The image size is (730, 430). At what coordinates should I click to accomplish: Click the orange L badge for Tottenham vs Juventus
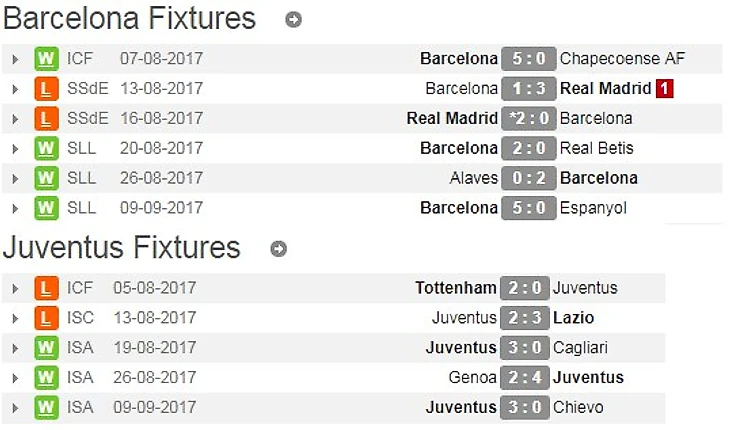[x=46, y=288]
